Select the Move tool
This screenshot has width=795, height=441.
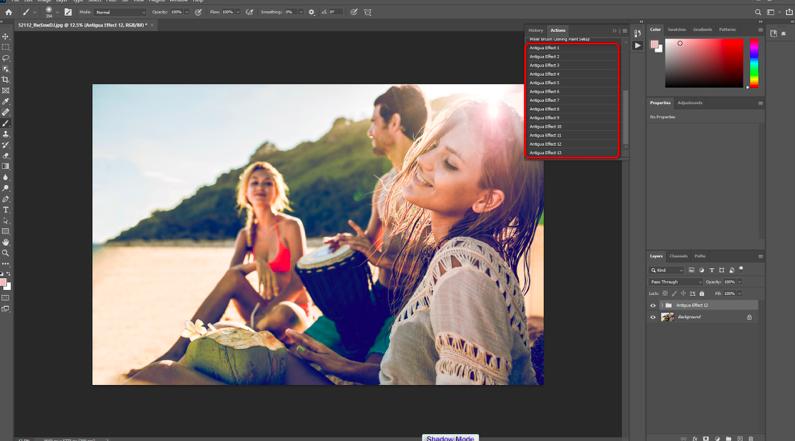pos(6,36)
